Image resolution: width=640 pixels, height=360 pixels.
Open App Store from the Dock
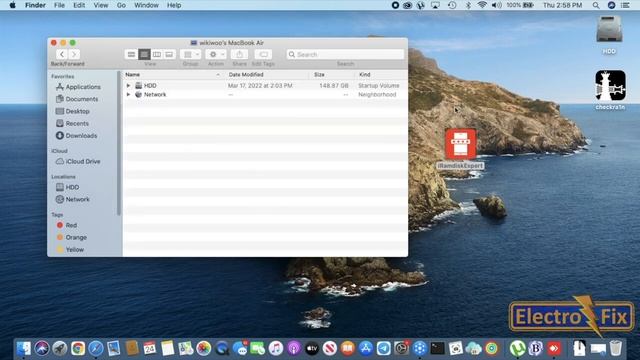tap(366, 348)
